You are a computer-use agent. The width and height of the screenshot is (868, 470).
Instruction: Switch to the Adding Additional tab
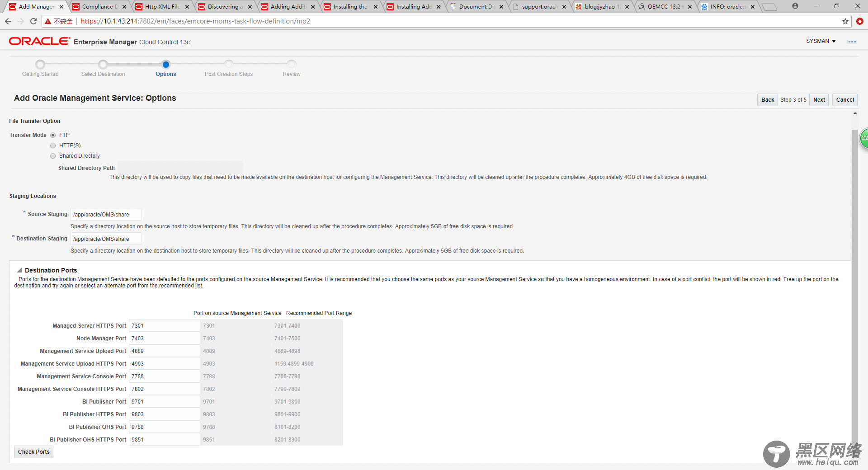tap(288, 7)
